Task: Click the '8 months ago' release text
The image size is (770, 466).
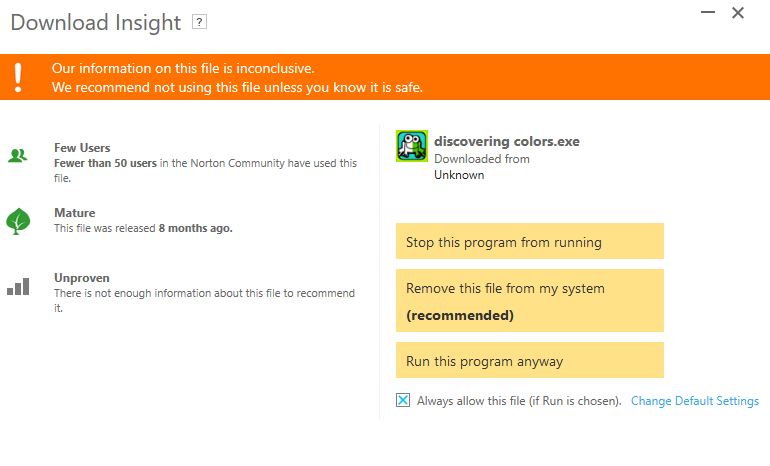Action: [195, 228]
